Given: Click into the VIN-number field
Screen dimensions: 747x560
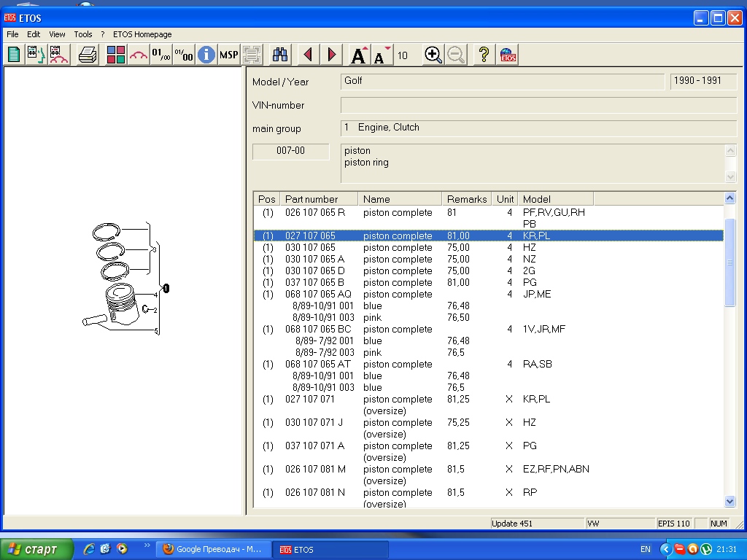Looking at the screenshot, I should 538,106.
